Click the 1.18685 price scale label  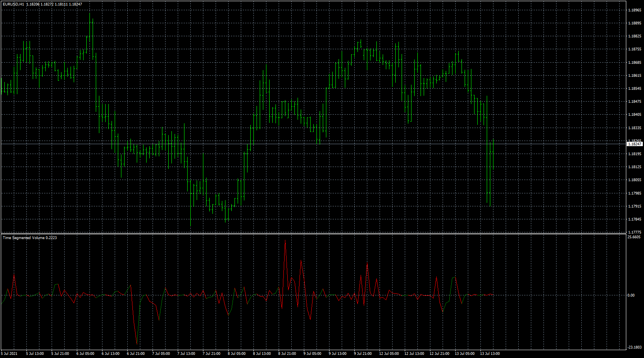[x=635, y=63]
